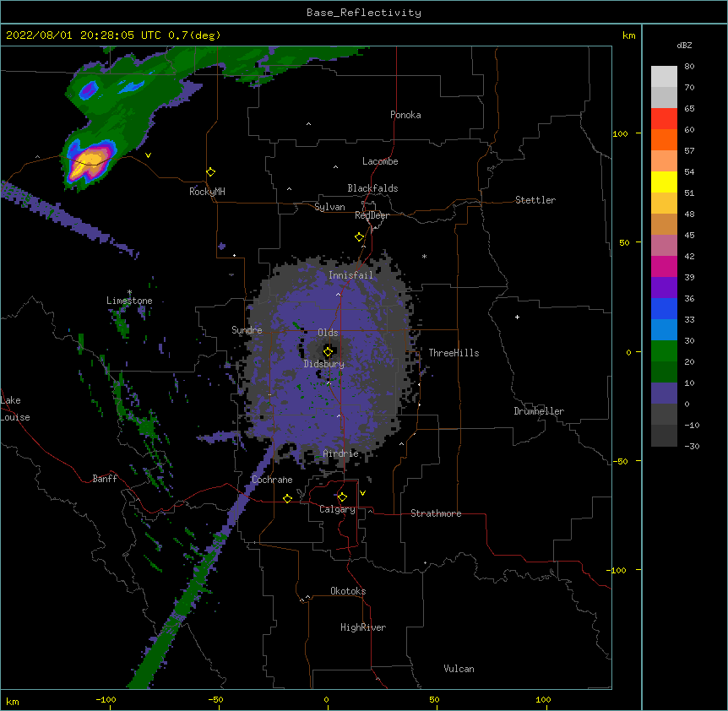728x711 pixels.
Task: Click the Didsbury town label
Action: 324,364
